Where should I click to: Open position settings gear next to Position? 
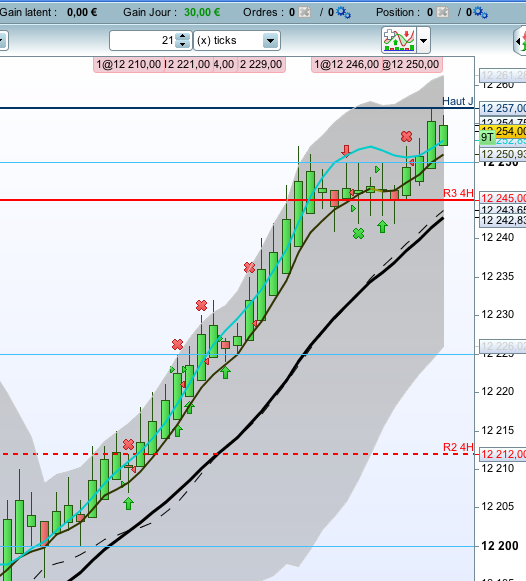tap(481, 13)
